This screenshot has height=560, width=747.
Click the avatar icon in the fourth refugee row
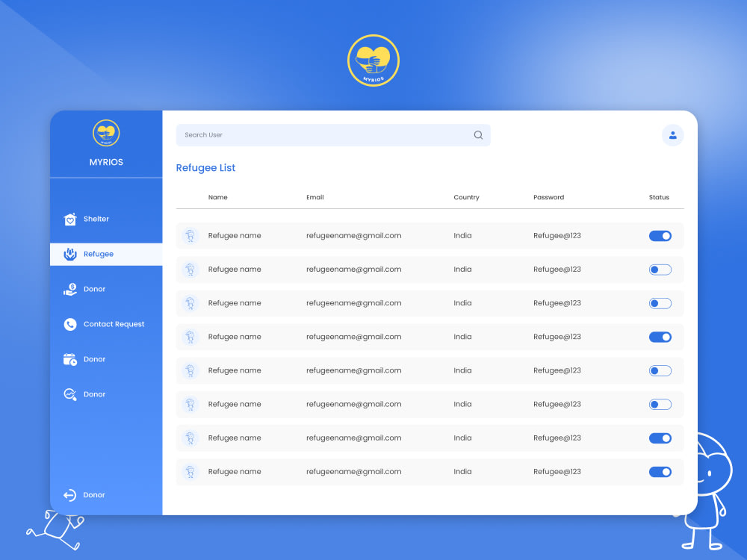click(x=190, y=337)
